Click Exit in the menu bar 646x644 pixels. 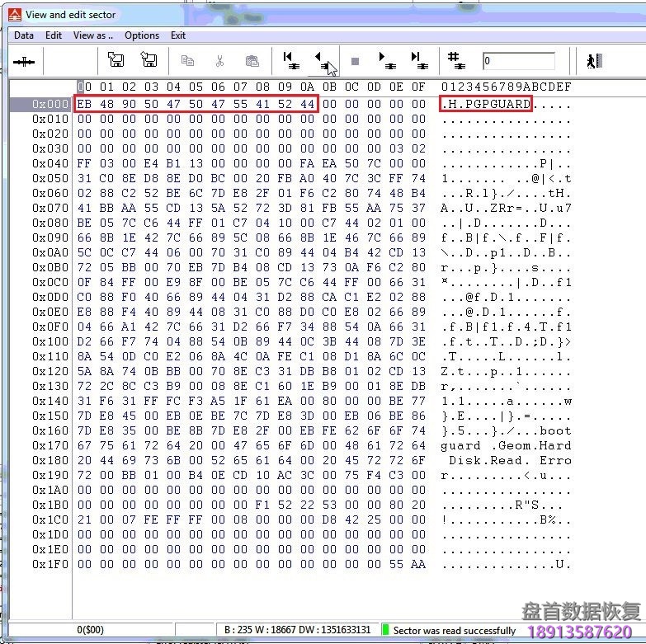pos(178,35)
